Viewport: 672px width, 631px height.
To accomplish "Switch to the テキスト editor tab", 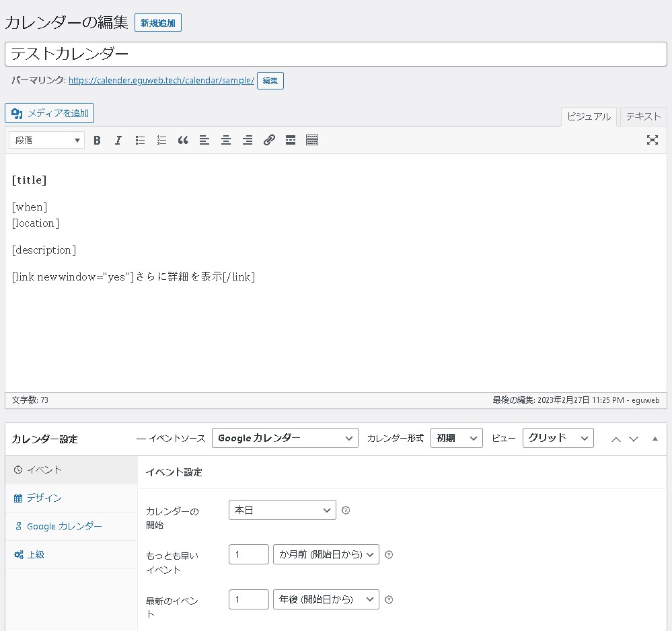I will tap(643, 116).
